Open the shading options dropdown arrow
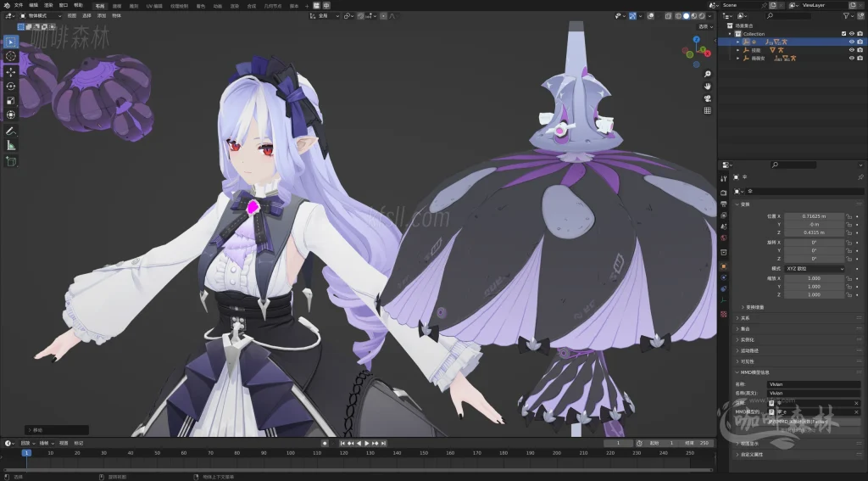Viewport: 868px width, 481px height. (709, 16)
